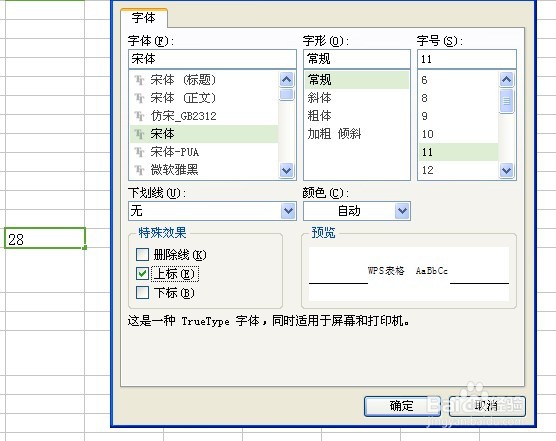Select 斜体 style in 字形 list

point(357,98)
